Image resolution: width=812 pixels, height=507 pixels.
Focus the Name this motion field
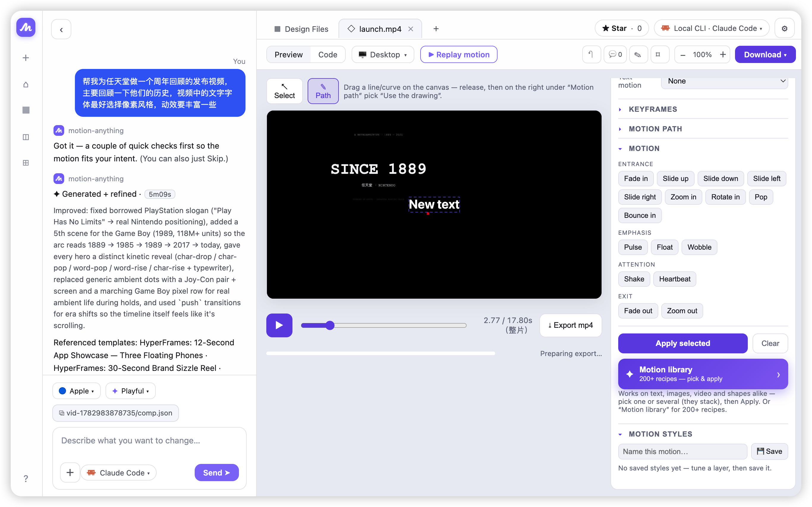(682, 451)
